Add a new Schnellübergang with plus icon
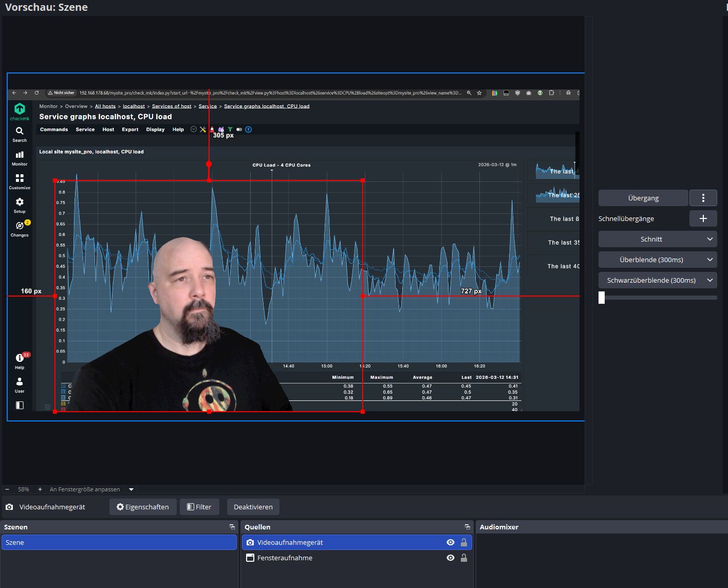This screenshot has height=588, width=728. coord(703,218)
